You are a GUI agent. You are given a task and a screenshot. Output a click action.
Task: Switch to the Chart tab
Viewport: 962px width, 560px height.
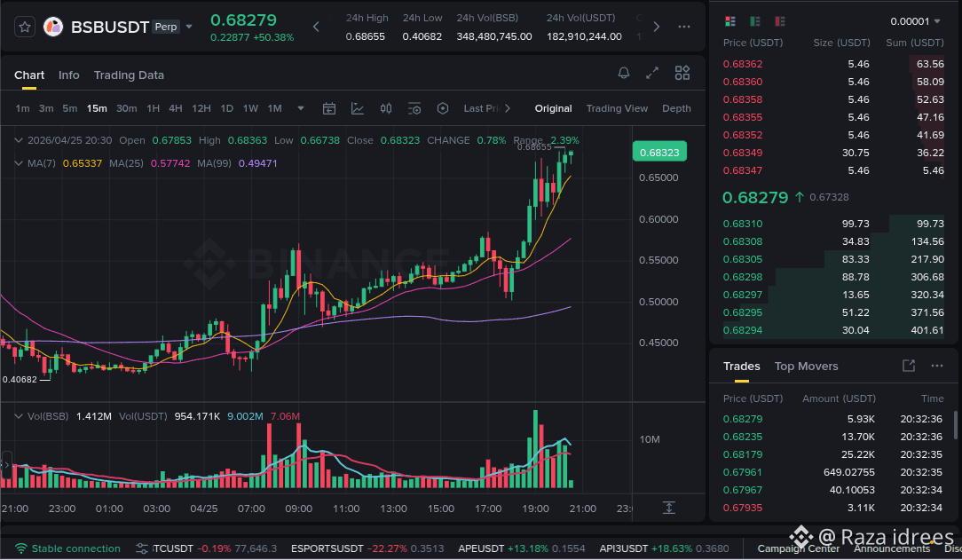tap(29, 75)
